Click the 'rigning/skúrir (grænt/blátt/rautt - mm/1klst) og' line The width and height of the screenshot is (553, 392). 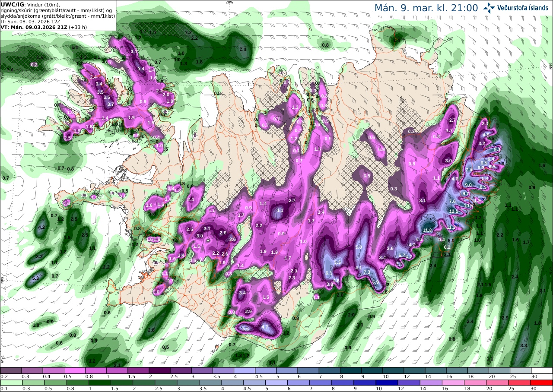(57, 10)
